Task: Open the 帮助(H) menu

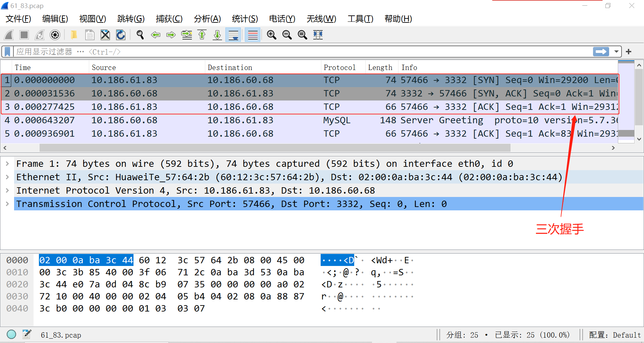Action: pos(398,19)
